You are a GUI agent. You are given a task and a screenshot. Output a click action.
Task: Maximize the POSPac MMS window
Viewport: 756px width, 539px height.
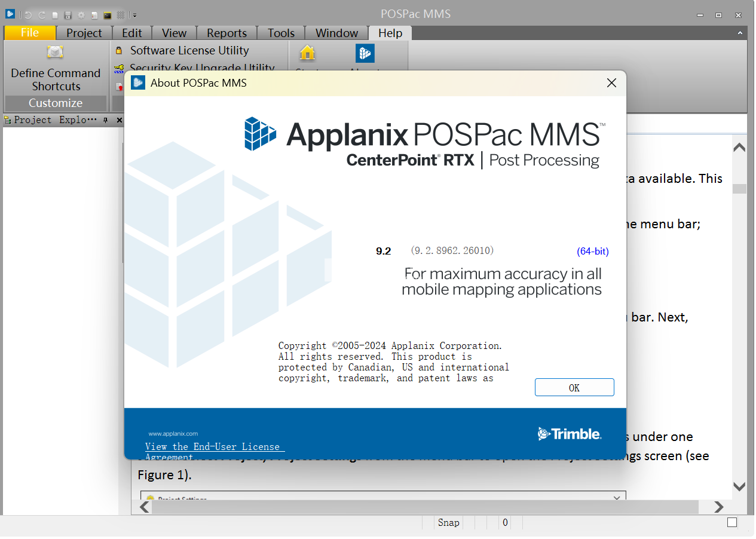(x=719, y=15)
